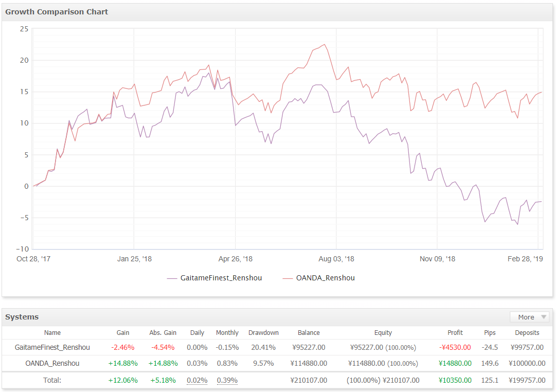Click the purple GaitameFinest legend line marker
This screenshot has width=556, height=392.
(172, 278)
